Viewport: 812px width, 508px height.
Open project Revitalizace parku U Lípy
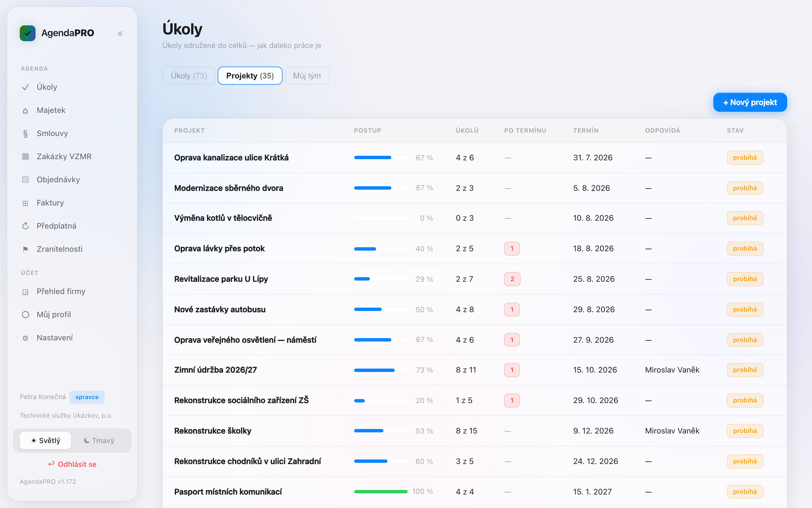[x=221, y=279]
